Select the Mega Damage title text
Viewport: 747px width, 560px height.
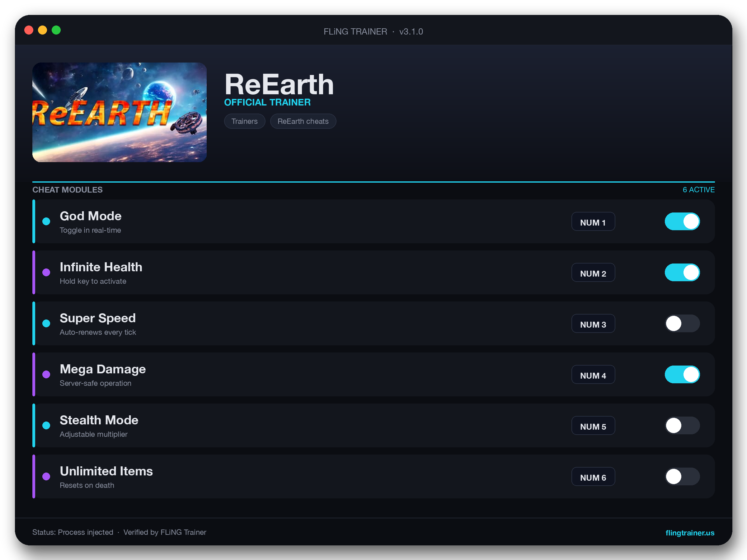tap(103, 369)
